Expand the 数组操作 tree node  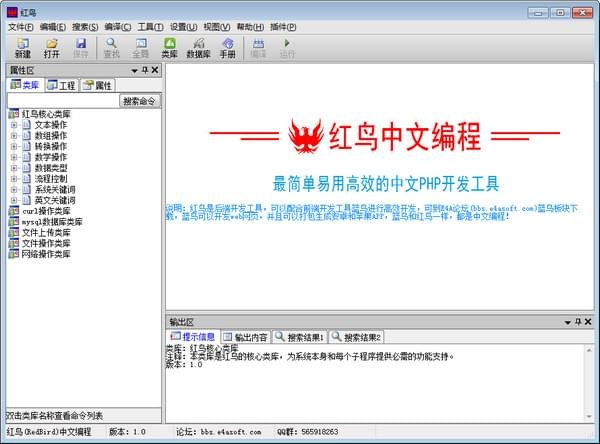15,136
